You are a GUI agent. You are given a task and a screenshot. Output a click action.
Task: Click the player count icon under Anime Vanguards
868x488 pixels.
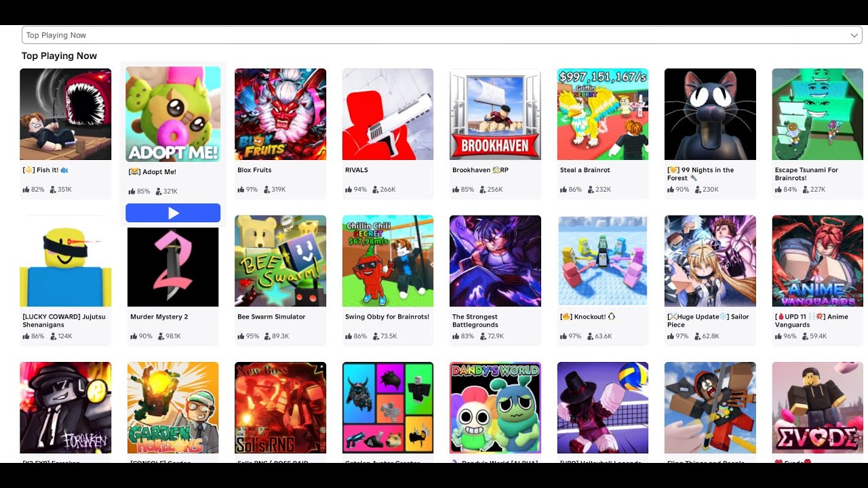point(805,336)
